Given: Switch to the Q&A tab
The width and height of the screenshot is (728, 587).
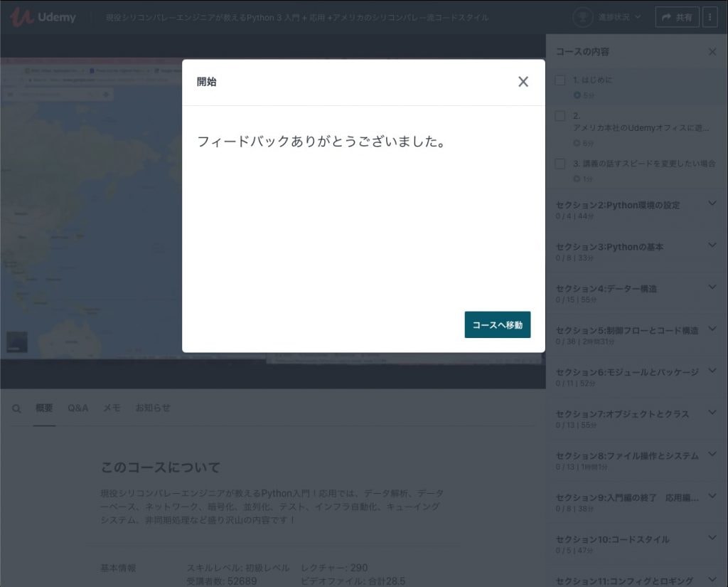Looking at the screenshot, I should coord(78,408).
